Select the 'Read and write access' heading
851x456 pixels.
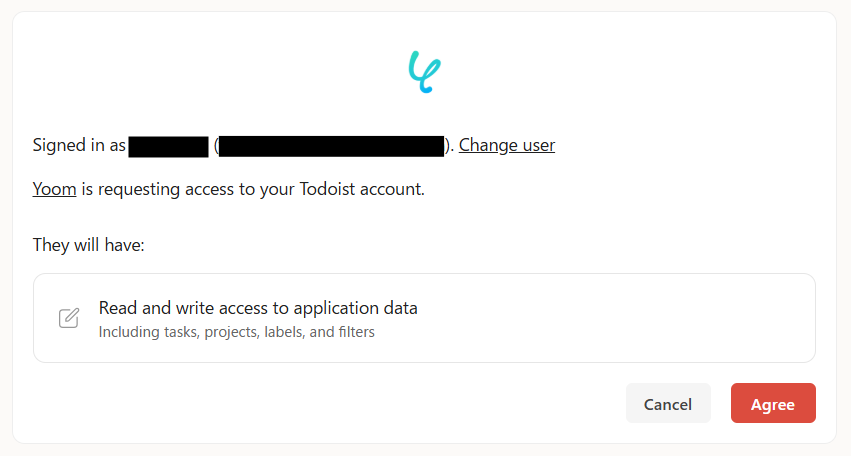point(258,308)
